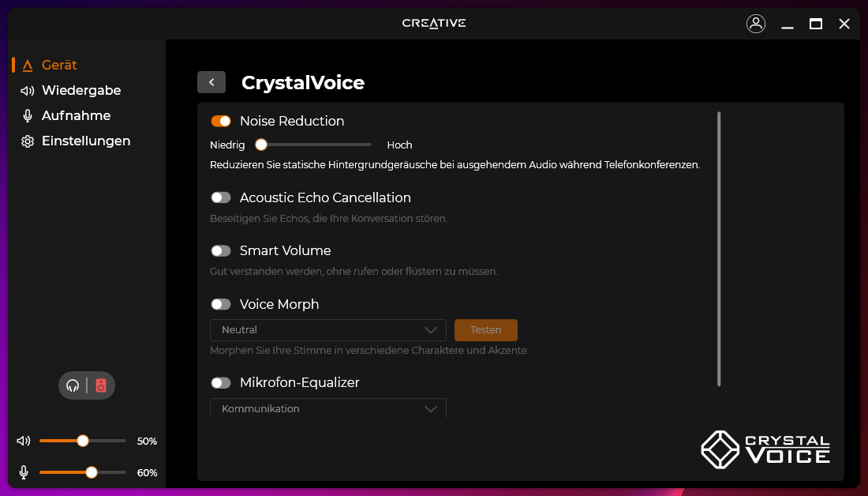Click the back arrow beside CrystalVoice
Viewport: 868px width, 496px height.
211,82
